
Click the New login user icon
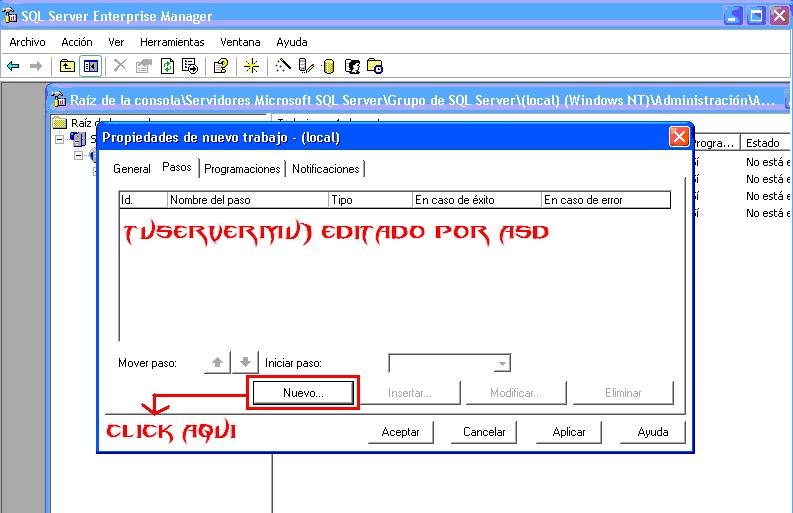click(352, 66)
